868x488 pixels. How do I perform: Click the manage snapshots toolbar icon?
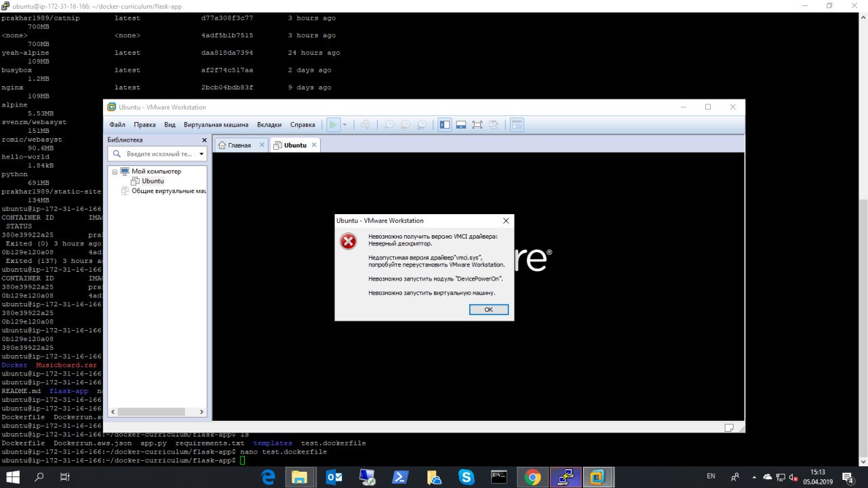[x=422, y=125]
